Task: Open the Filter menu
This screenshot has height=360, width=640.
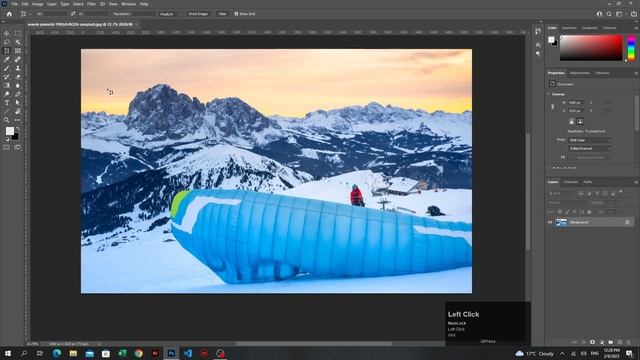Action: (91, 4)
